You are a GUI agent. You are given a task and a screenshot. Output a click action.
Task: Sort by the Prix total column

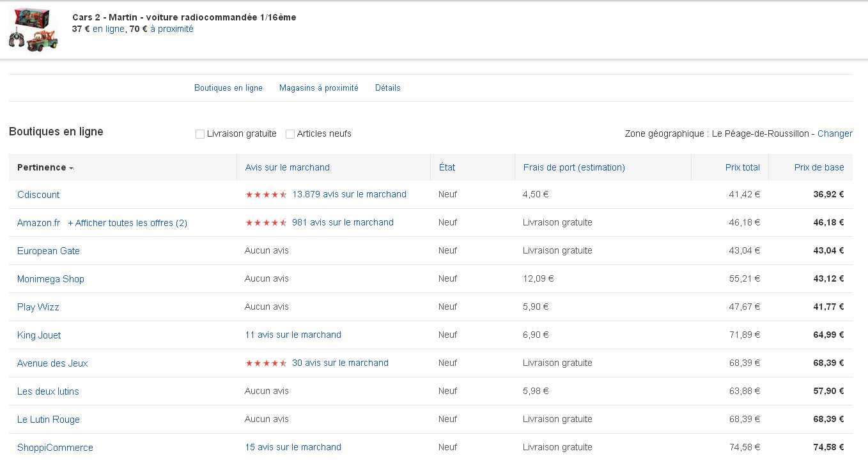point(742,167)
